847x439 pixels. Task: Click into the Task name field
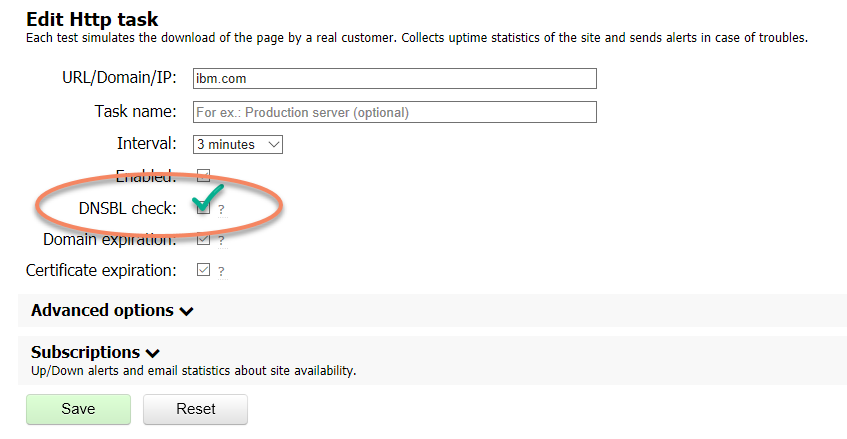394,112
